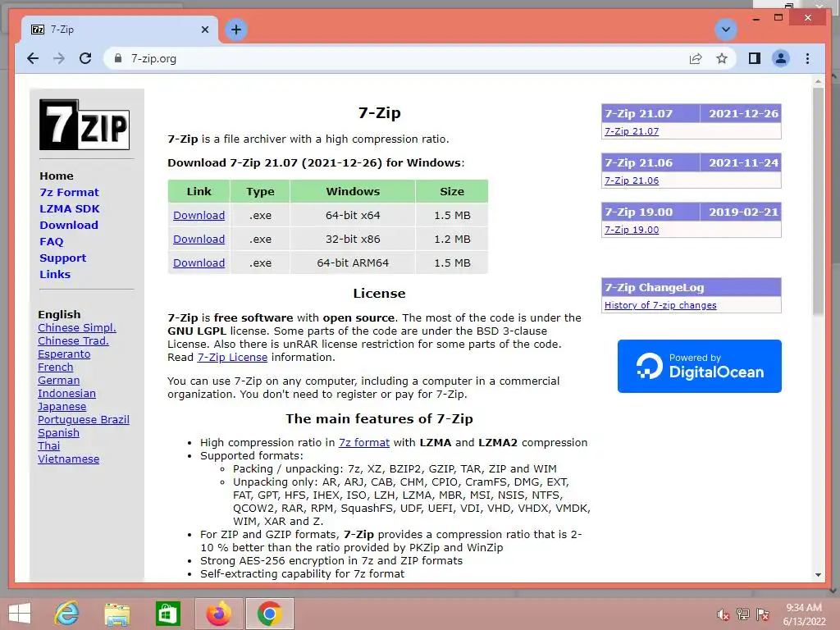Open the FAQ sidebar link
The image size is (840, 630).
[x=52, y=242]
